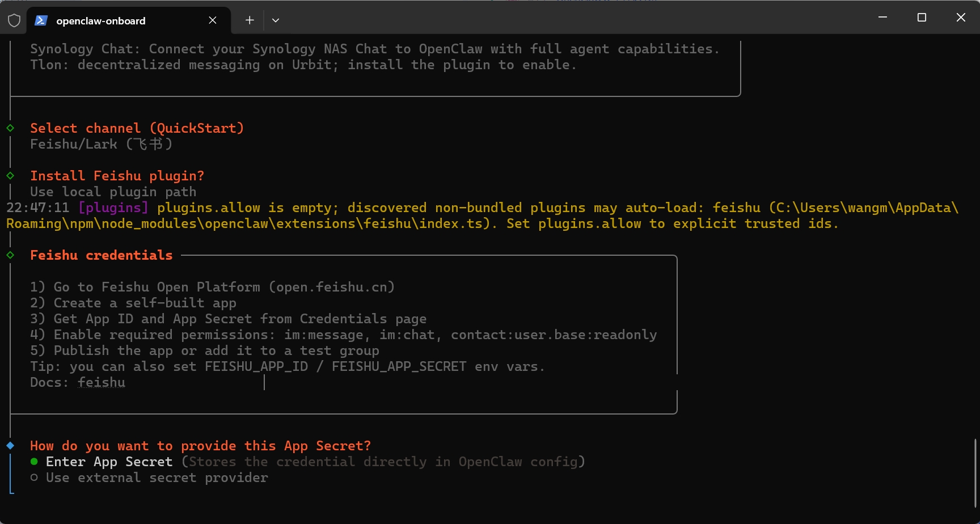The image size is (980, 524).
Task: Close the openclaw-onboard tab
Action: pyautogui.click(x=213, y=20)
